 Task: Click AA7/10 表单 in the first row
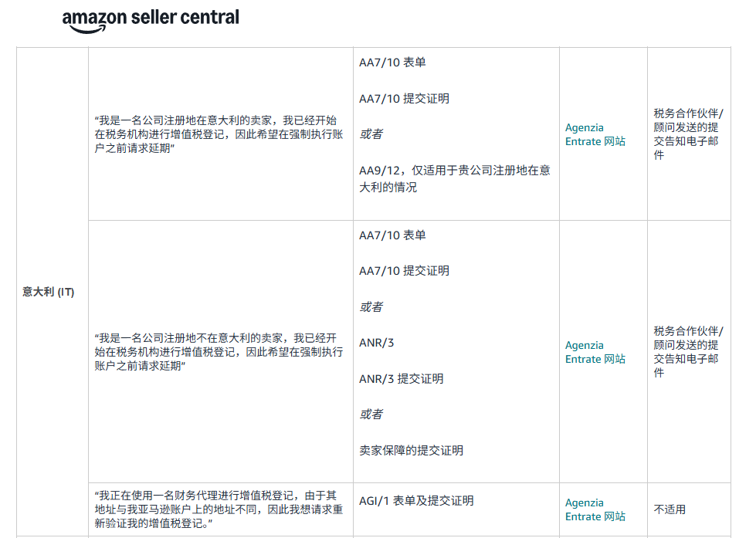(x=392, y=63)
